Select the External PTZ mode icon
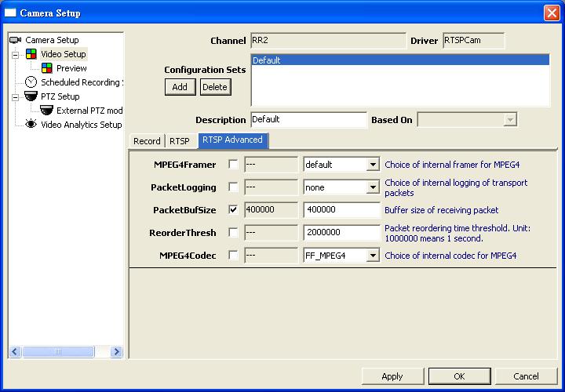 coord(46,111)
